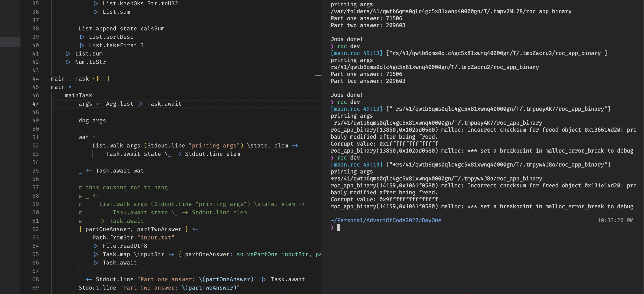The height and width of the screenshot is (294, 644).
Task: Click 'Stdout.line elem' on line 53
Action: [x=212, y=154]
